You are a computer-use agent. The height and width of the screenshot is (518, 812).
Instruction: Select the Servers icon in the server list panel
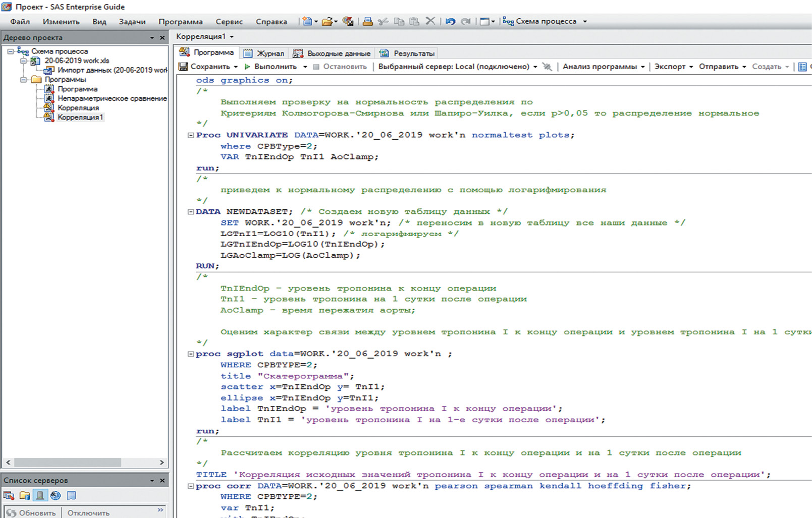pyautogui.click(x=40, y=495)
